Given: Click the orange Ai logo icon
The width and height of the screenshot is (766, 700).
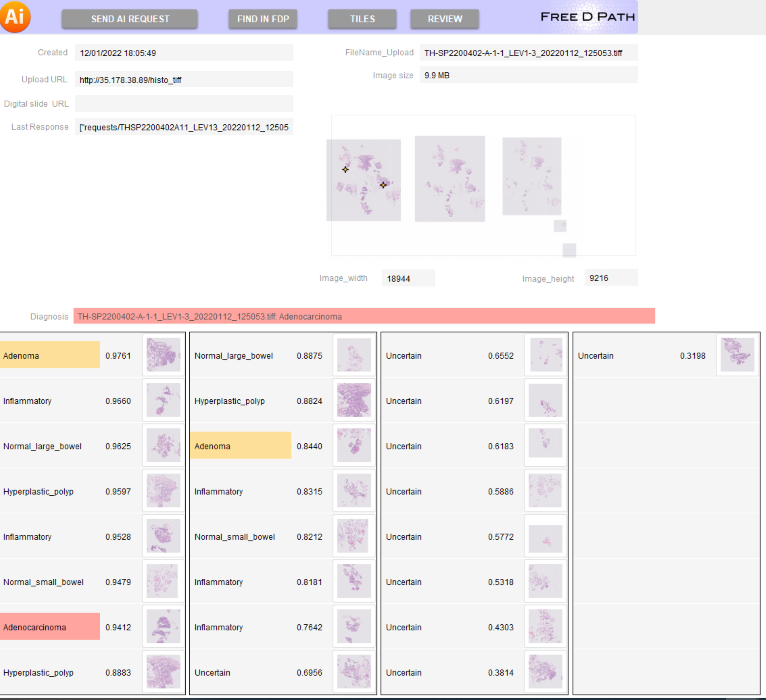Looking at the screenshot, I should (x=17, y=17).
